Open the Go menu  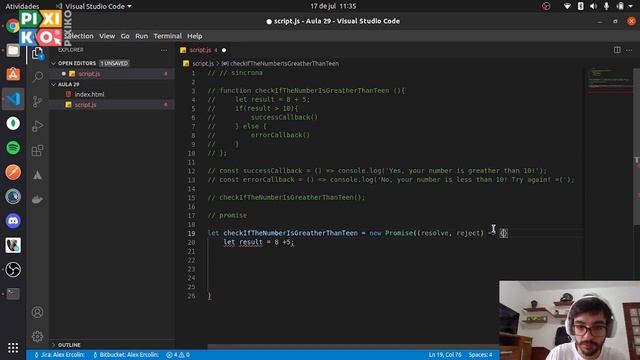point(125,36)
